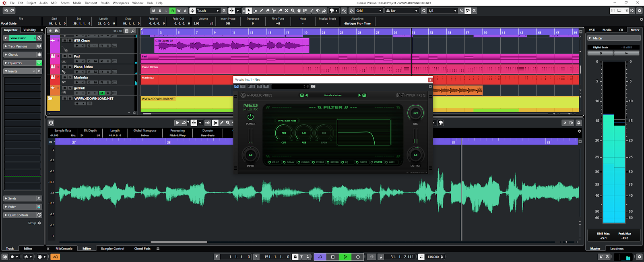This screenshot has width=644, height=262.
Task: Open the MIDI menu
Action: tap(54, 3)
